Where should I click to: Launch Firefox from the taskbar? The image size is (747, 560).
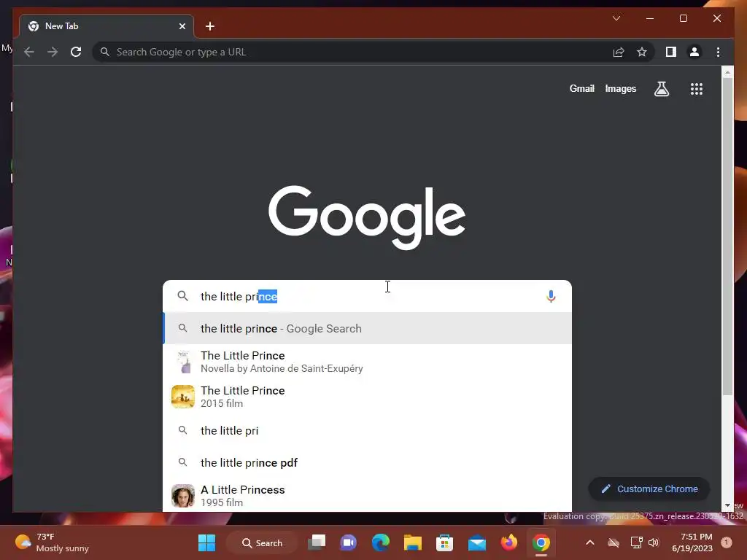point(508,542)
